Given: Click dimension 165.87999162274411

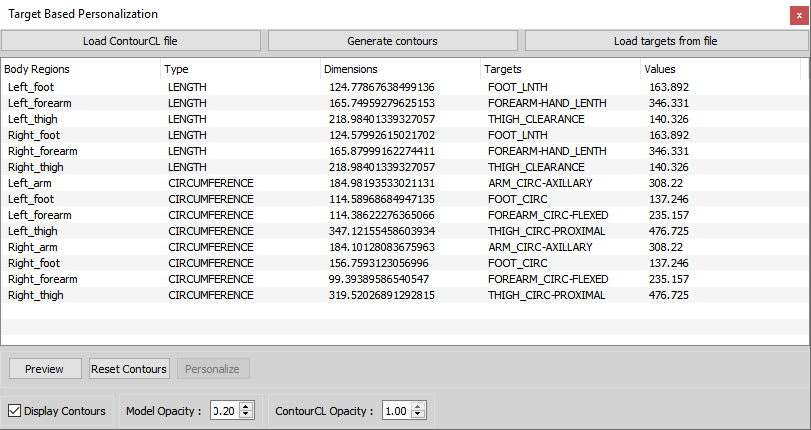Looking at the screenshot, I should coord(382,151).
